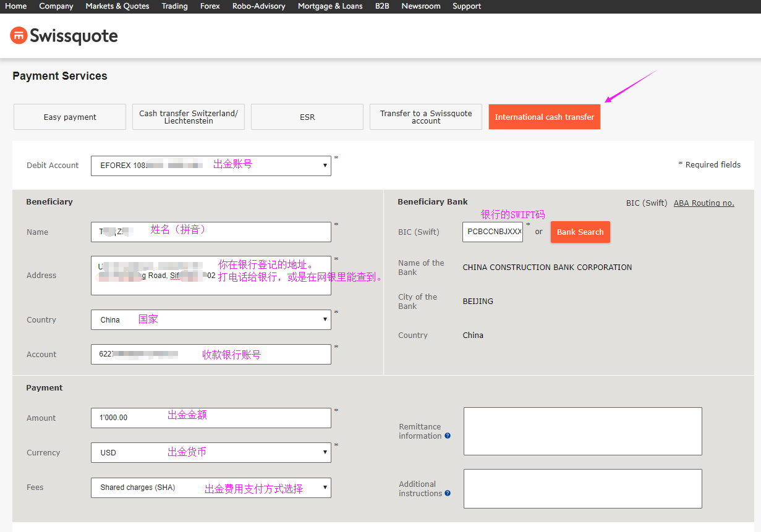The image size is (761, 532).
Task: Open the Trading menu
Action: pyautogui.click(x=175, y=6)
